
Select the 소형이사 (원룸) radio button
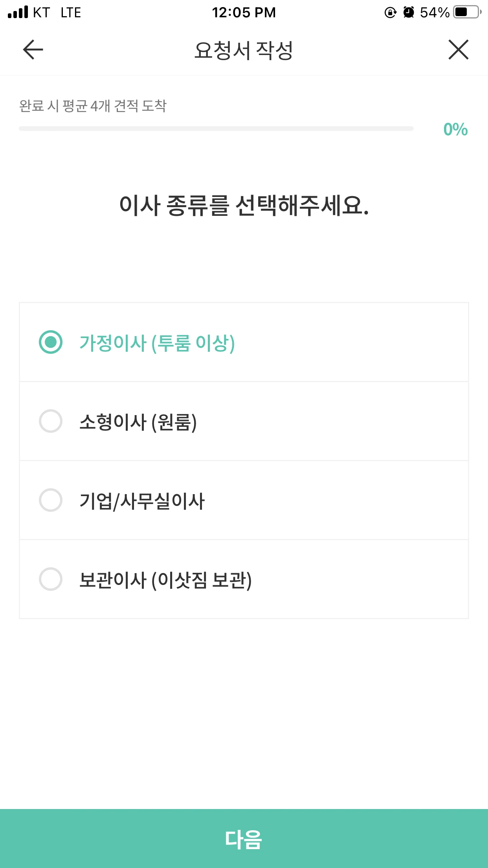51,421
